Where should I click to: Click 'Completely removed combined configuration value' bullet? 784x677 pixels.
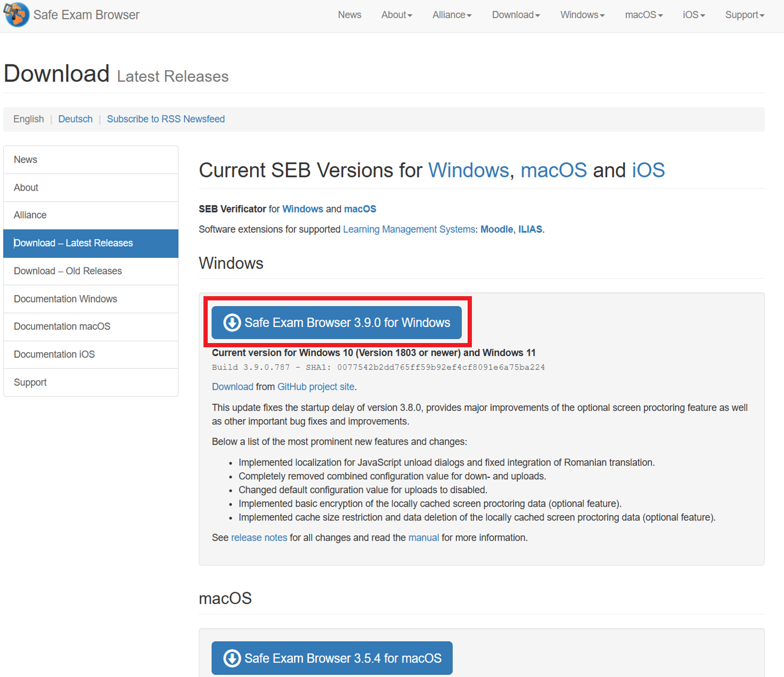(x=393, y=476)
